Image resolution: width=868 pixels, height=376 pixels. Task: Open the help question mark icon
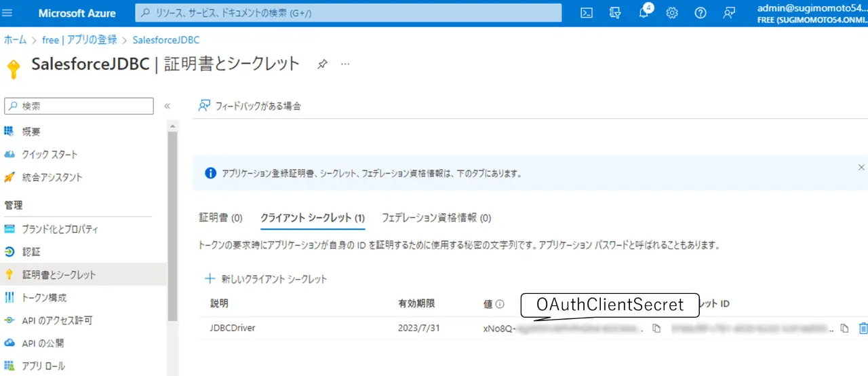pyautogui.click(x=701, y=13)
